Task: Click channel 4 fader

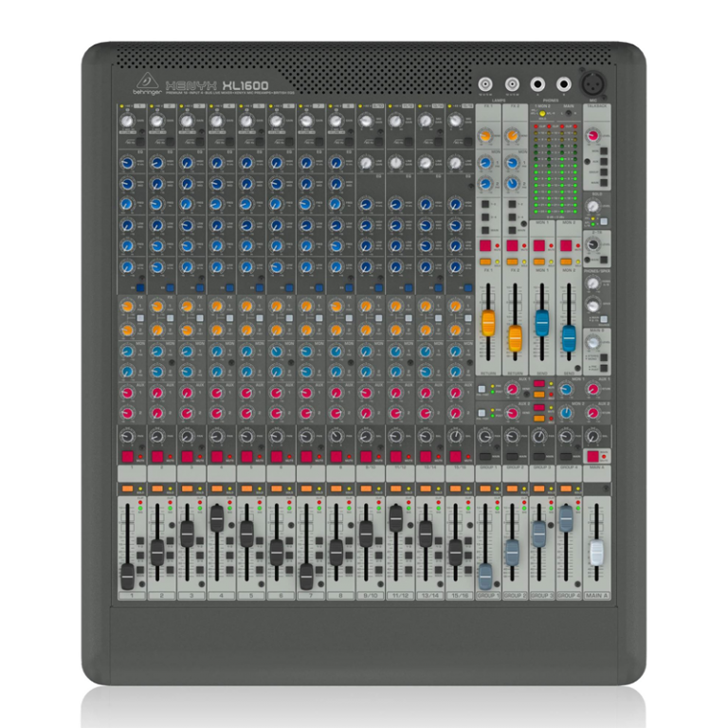Action: (217, 519)
